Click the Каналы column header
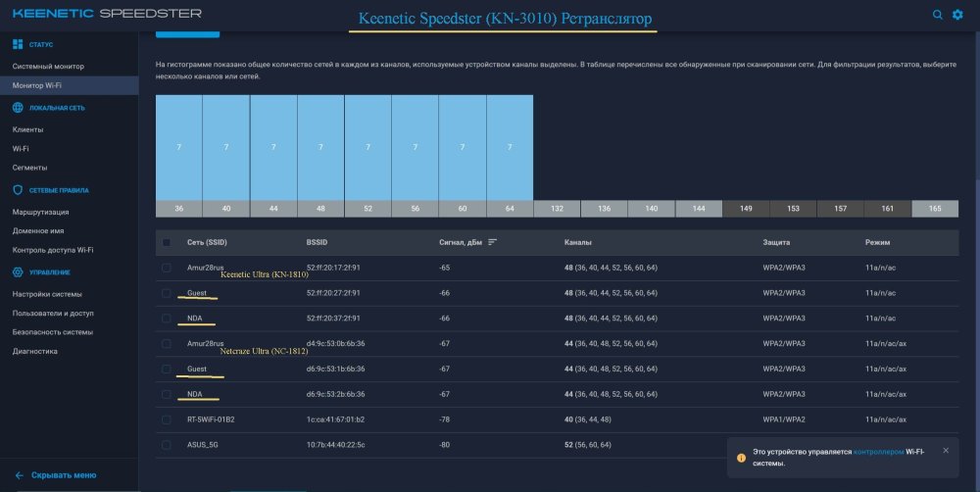Image resolution: width=980 pixels, height=492 pixels. (x=577, y=242)
